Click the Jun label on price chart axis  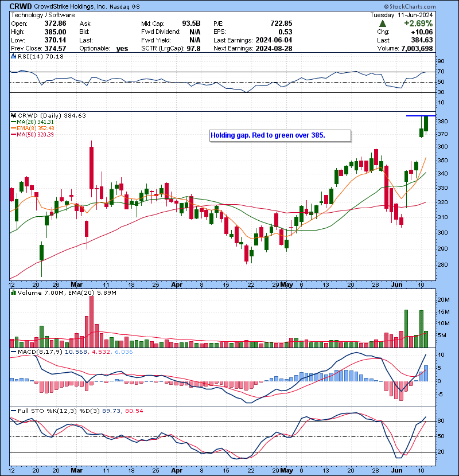coord(396,284)
